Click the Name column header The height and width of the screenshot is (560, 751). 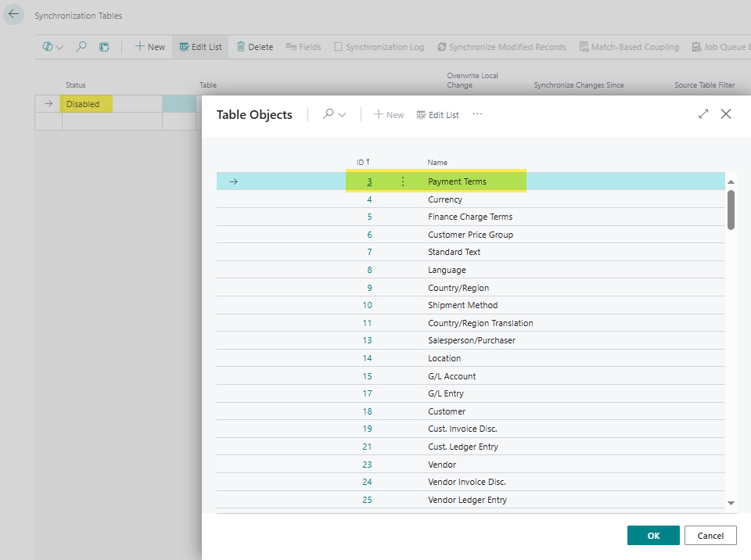[437, 162]
